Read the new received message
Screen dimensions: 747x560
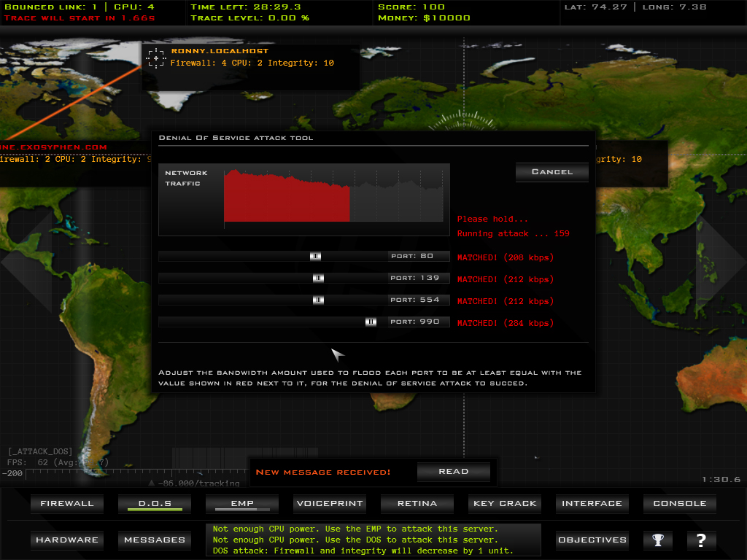453,472
